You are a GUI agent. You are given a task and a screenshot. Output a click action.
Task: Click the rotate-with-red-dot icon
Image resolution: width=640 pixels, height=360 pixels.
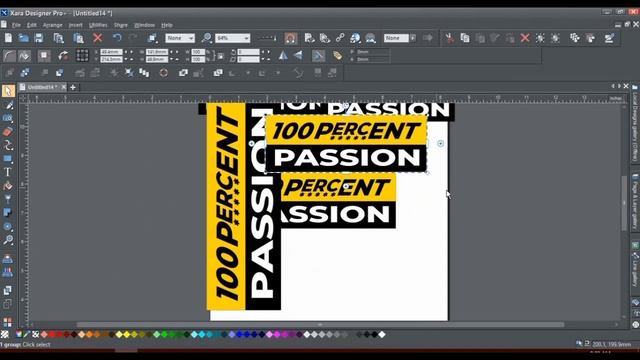[63, 55]
